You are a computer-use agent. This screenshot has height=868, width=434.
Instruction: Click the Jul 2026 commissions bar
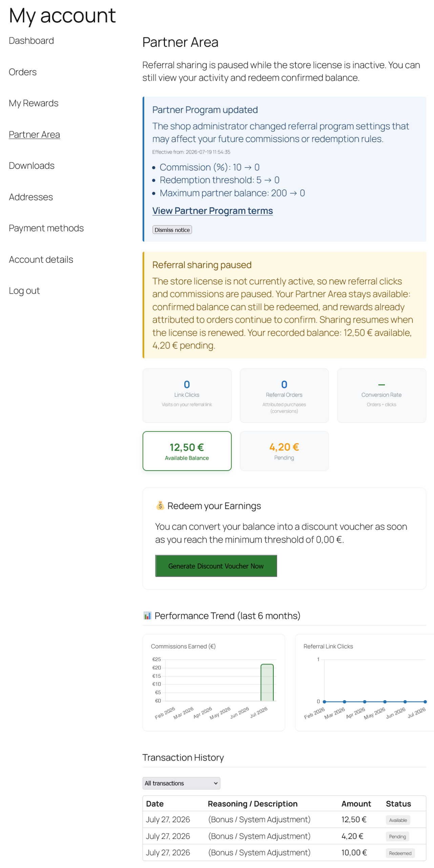click(267, 682)
